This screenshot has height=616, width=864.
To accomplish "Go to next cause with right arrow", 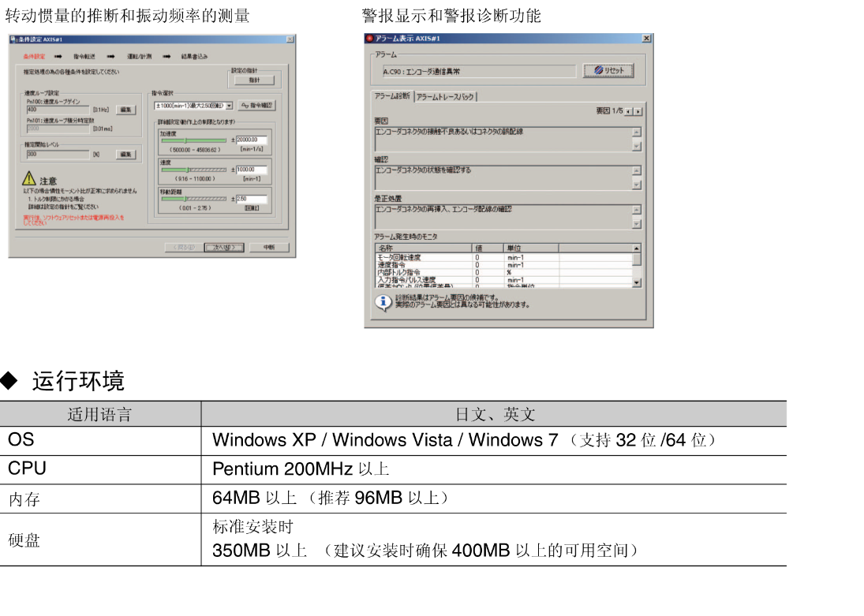I will click(x=638, y=112).
